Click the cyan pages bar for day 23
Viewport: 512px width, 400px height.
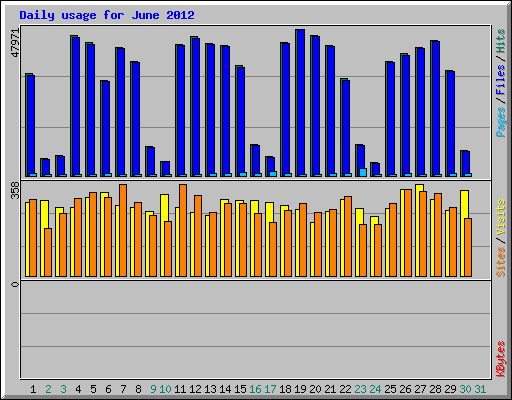point(363,172)
